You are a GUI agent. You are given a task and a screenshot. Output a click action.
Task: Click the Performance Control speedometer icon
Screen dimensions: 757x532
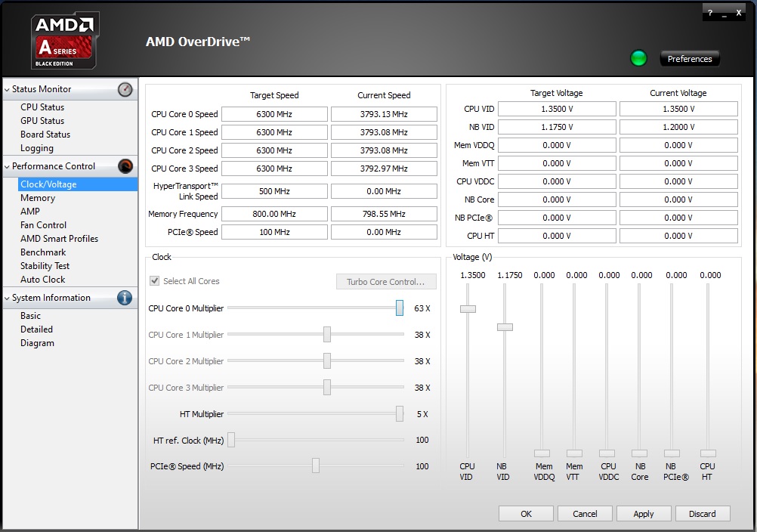[125, 166]
